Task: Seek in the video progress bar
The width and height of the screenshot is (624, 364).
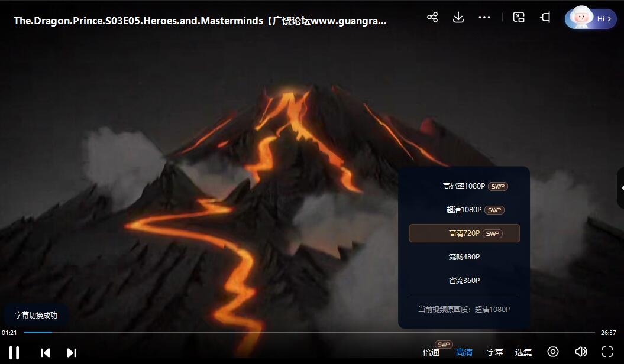Action: 309,332
